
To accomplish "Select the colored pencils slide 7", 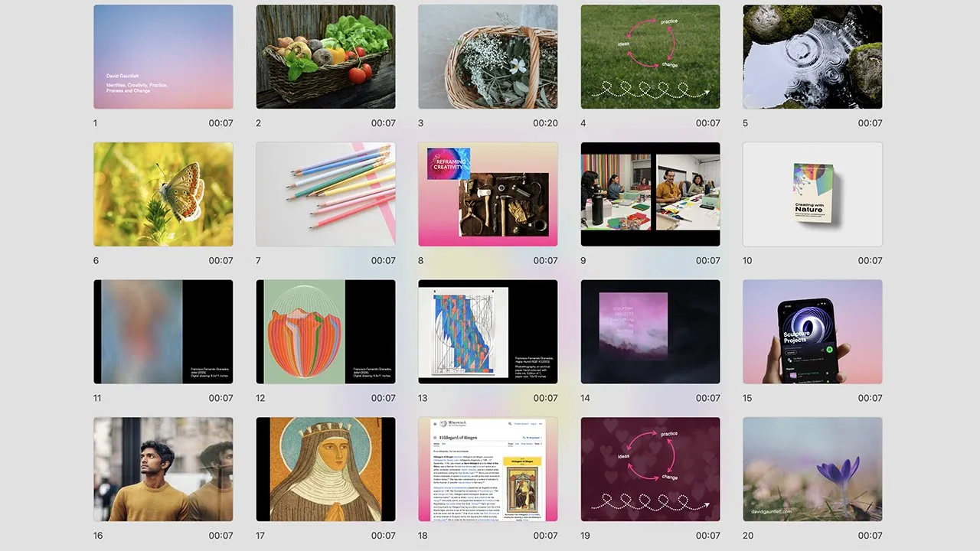I will (325, 194).
